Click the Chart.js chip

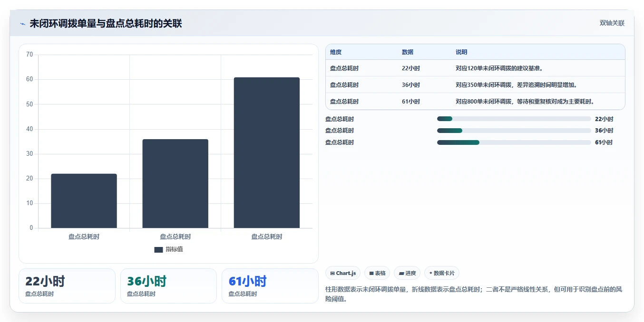(x=342, y=273)
